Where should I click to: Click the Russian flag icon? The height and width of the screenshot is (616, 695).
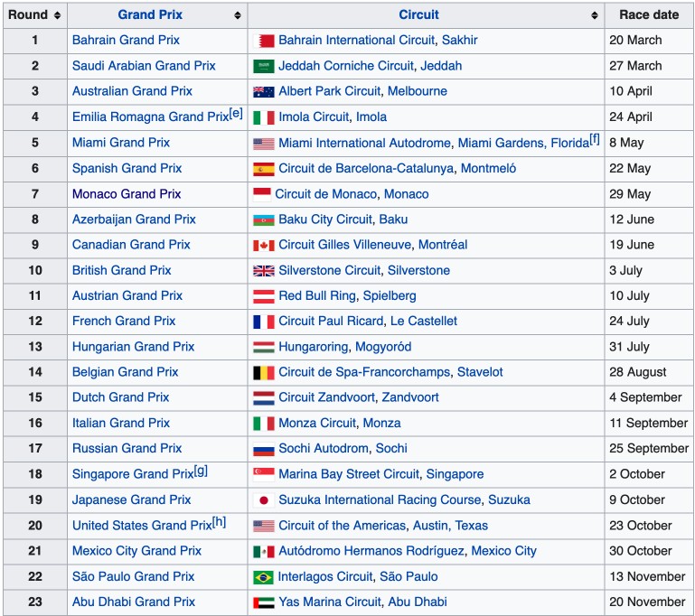point(264,449)
